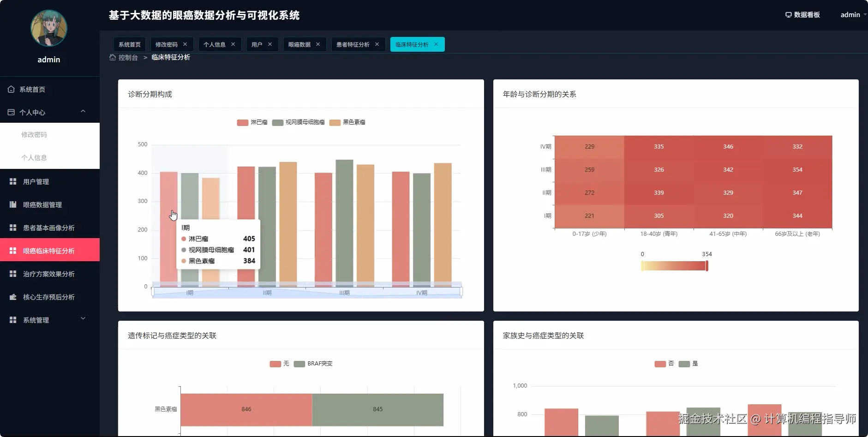This screenshot has height=437, width=868.
Task: Click the 846 segment of 黑色素瘤 bar
Action: 246,410
